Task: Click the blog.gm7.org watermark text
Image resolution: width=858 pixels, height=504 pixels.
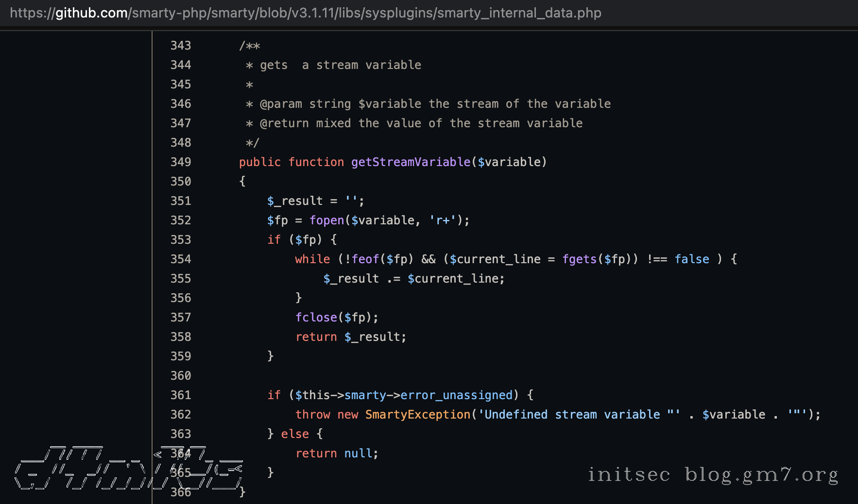Action: click(761, 474)
